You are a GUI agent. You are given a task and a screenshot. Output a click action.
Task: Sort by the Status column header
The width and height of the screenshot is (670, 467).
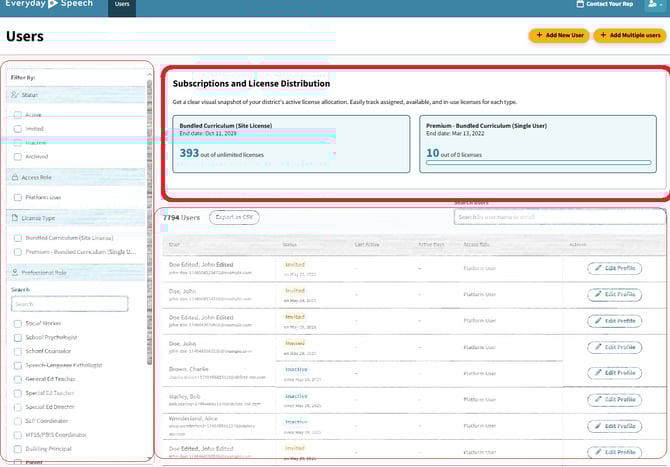[289, 244]
